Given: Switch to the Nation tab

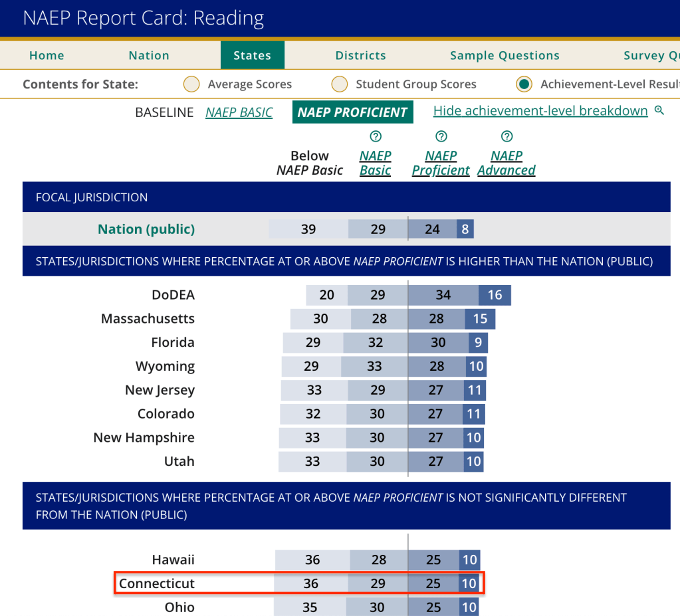Looking at the screenshot, I should coord(149,55).
